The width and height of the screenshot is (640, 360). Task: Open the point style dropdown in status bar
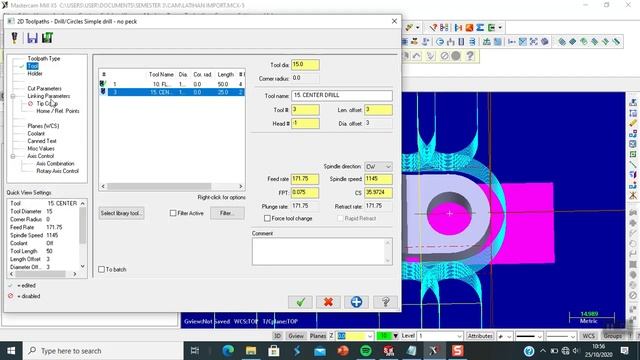pyautogui.click(x=509, y=336)
